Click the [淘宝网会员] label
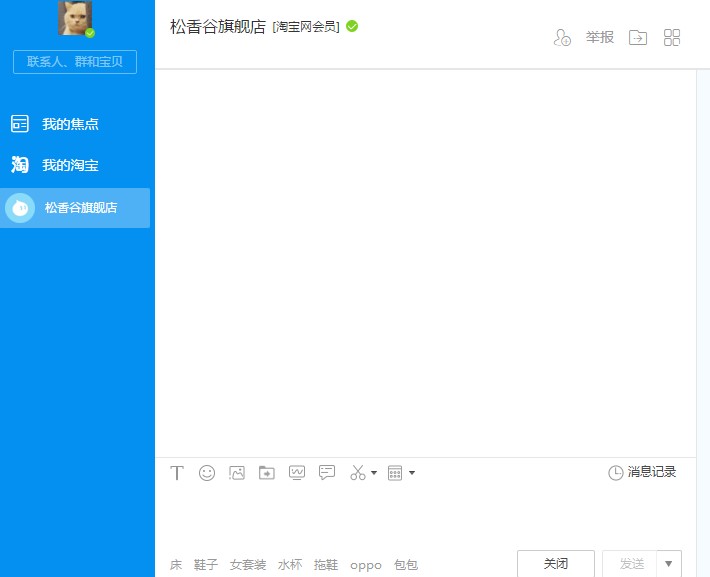Viewport: 710px width, 577px height. click(306, 27)
